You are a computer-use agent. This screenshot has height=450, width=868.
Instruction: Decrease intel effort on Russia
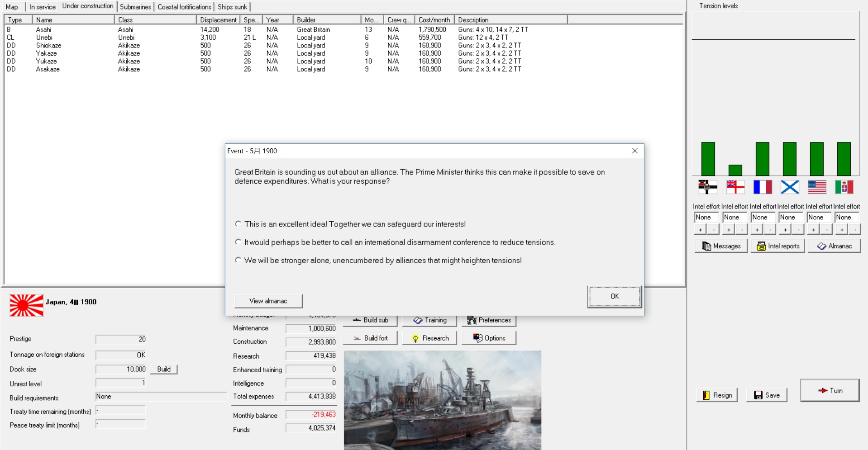(798, 230)
